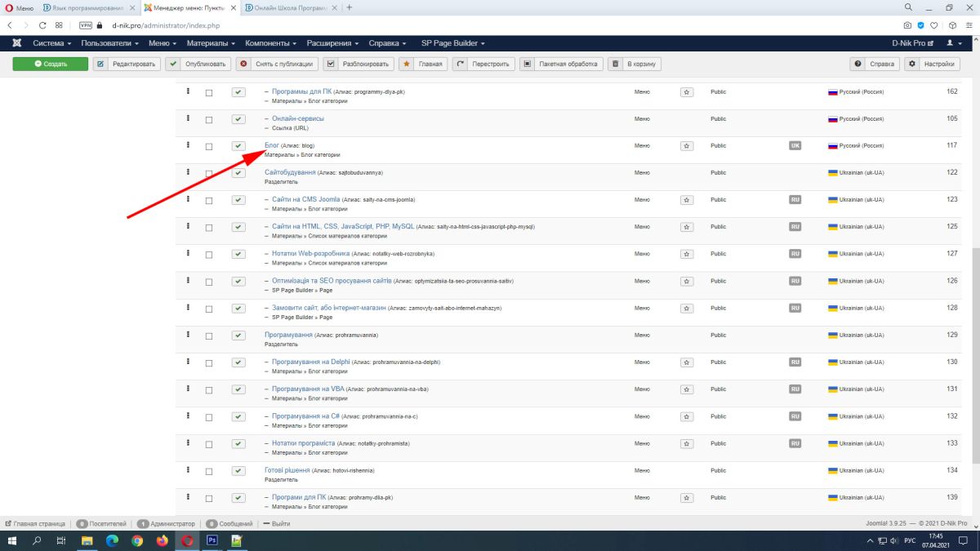Expand the Справка menu in top bar

tap(388, 42)
